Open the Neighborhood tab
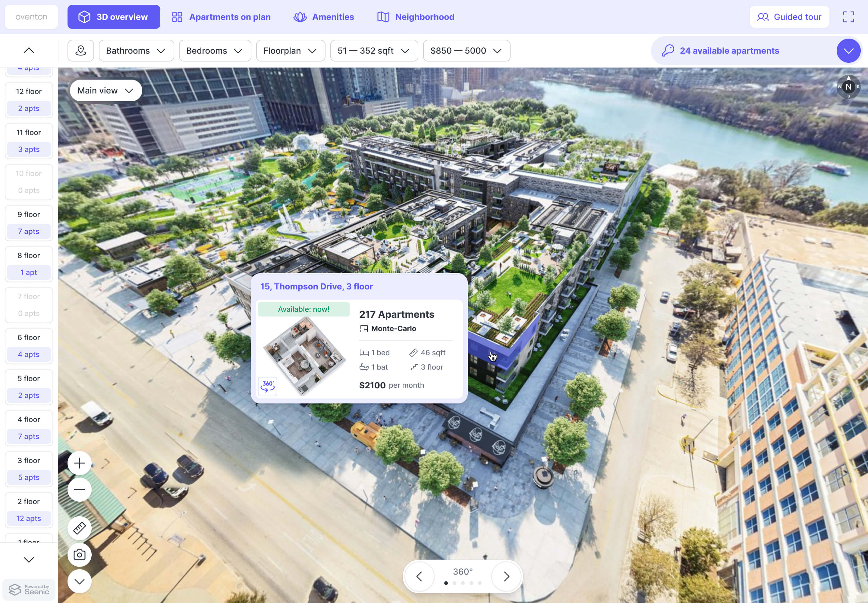The image size is (868, 603). click(x=416, y=17)
